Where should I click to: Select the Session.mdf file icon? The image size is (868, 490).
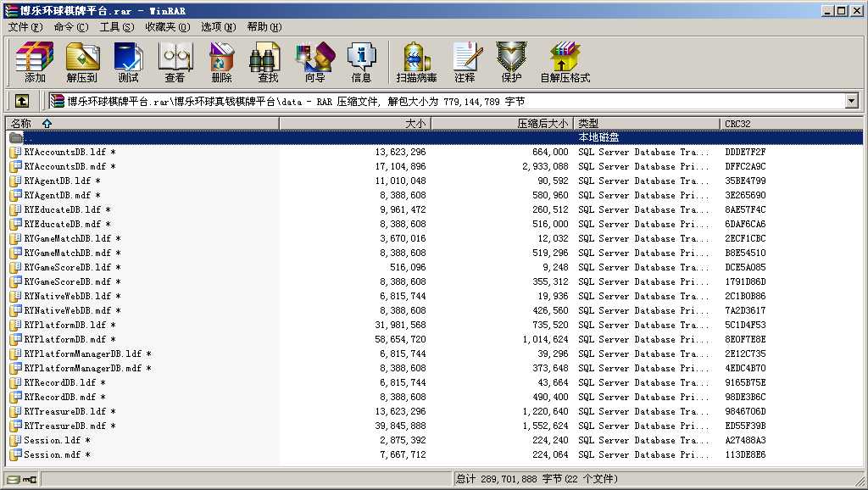[15, 454]
